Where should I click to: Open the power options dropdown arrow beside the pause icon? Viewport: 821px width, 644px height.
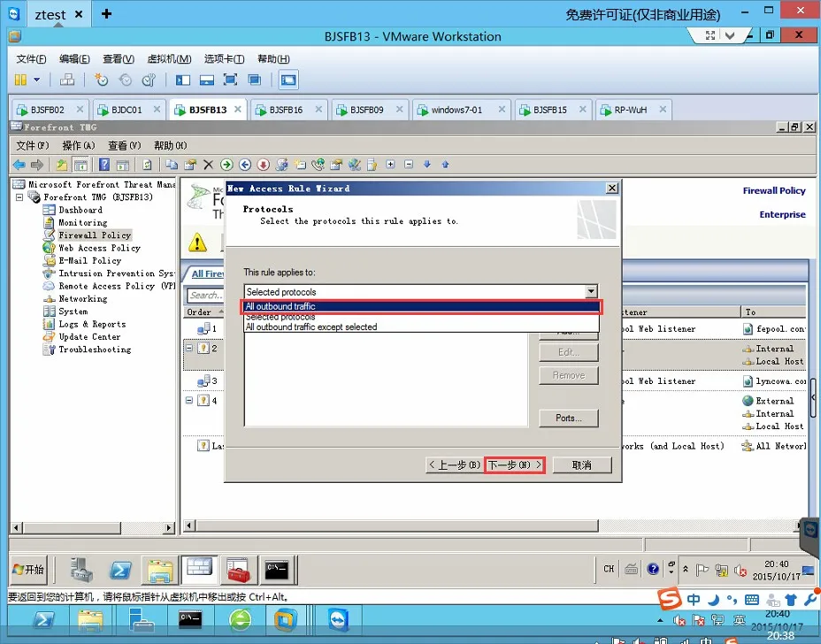(36, 80)
